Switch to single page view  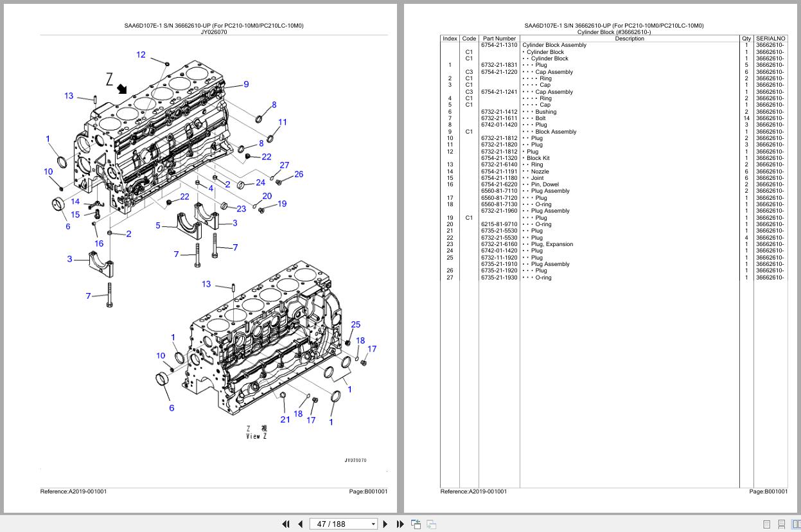point(766,524)
